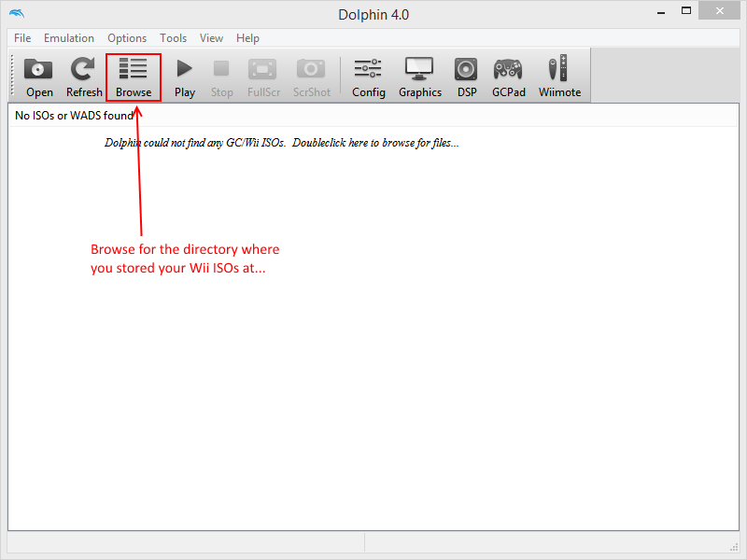Minimize the Dolphin window
This screenshot has width=747, height=560.
pos(661,12)
